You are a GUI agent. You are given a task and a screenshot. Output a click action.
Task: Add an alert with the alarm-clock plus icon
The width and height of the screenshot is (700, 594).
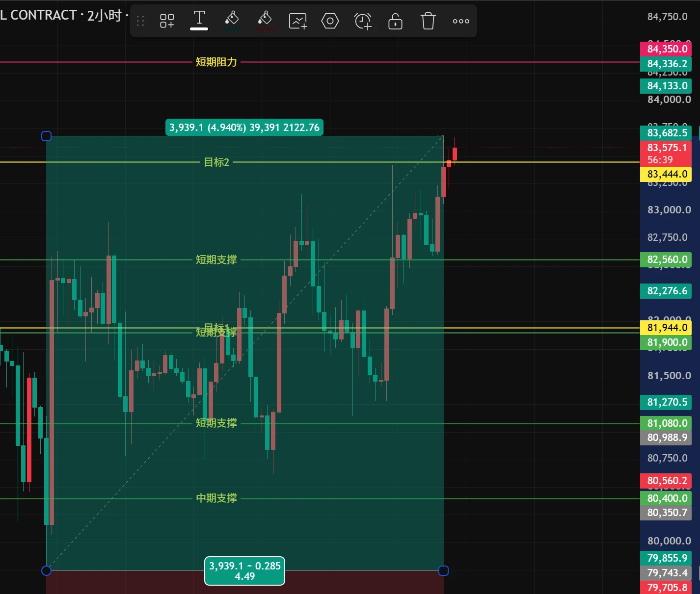(363, 21)
